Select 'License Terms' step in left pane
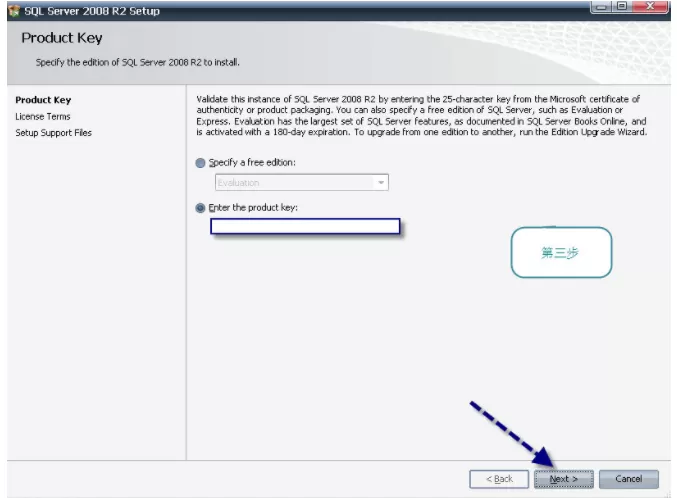 [x=43, y=117]
